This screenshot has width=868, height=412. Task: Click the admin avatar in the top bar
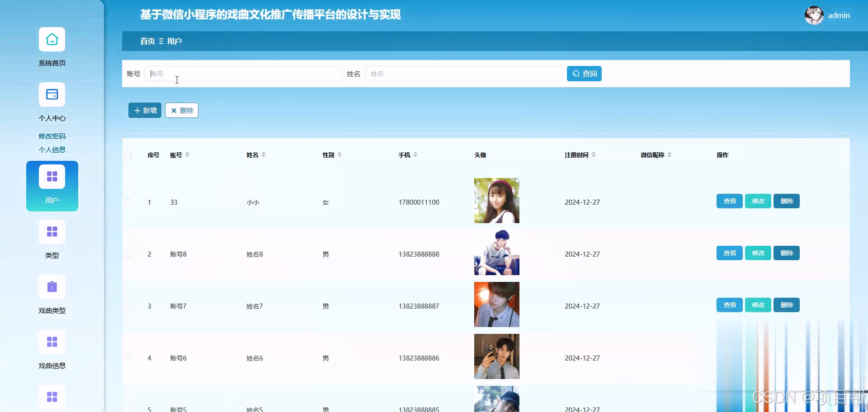tap(813, 15)
